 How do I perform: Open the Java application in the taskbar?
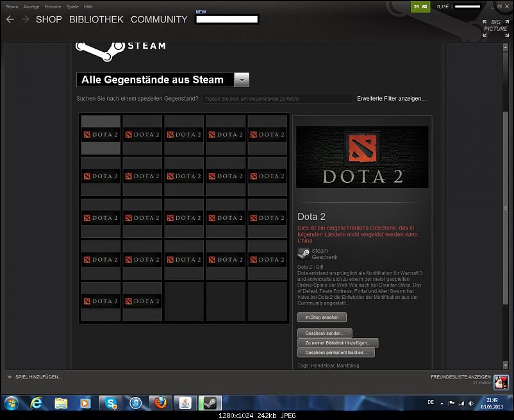[185, 403]
